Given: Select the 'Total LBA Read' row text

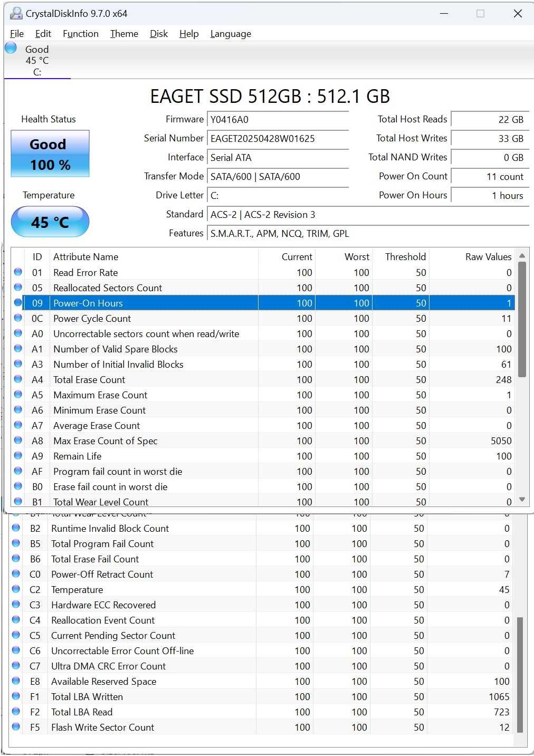Looking at the screenshot, I should 82,712.
